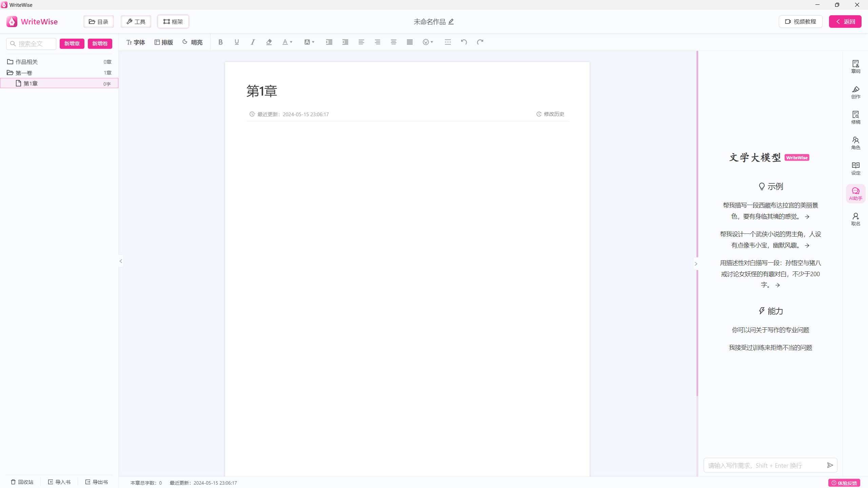This screenshot has height=488, width=868.
Task: Open the 角色 character panel icon
Action: click(x=855, y=143)
